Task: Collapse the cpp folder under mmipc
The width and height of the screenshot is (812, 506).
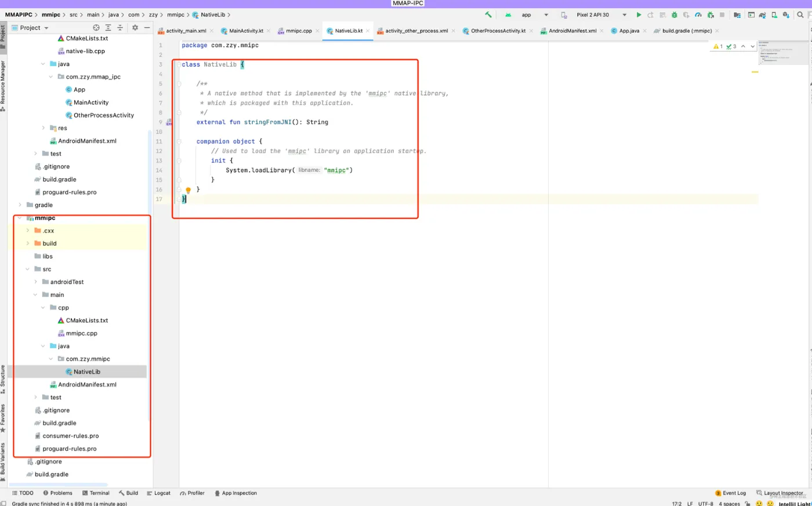Action: click(x=43, y=308)
